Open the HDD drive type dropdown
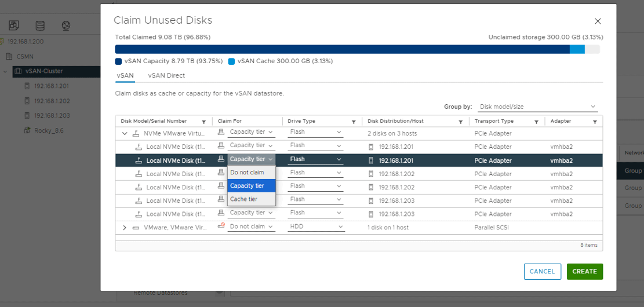Screen dimensions: 644x307 [316, 226]
